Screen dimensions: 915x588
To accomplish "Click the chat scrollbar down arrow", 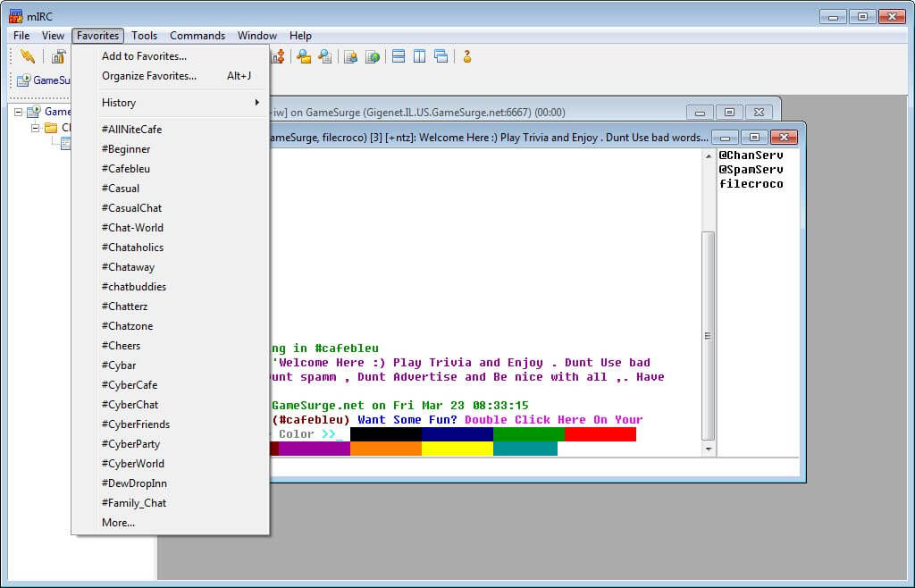I will 709,449.
